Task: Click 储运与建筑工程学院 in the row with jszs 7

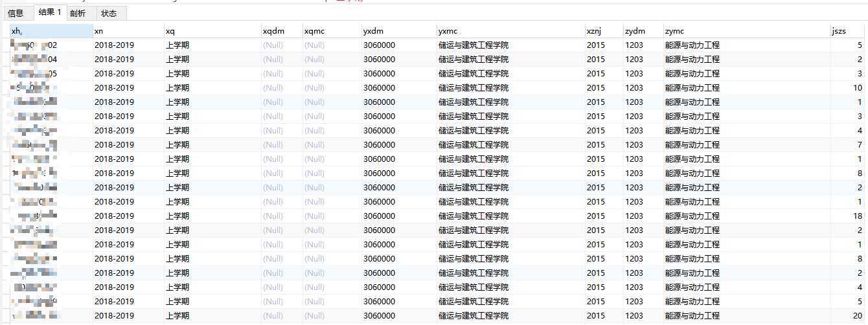Action: (474, 145)
